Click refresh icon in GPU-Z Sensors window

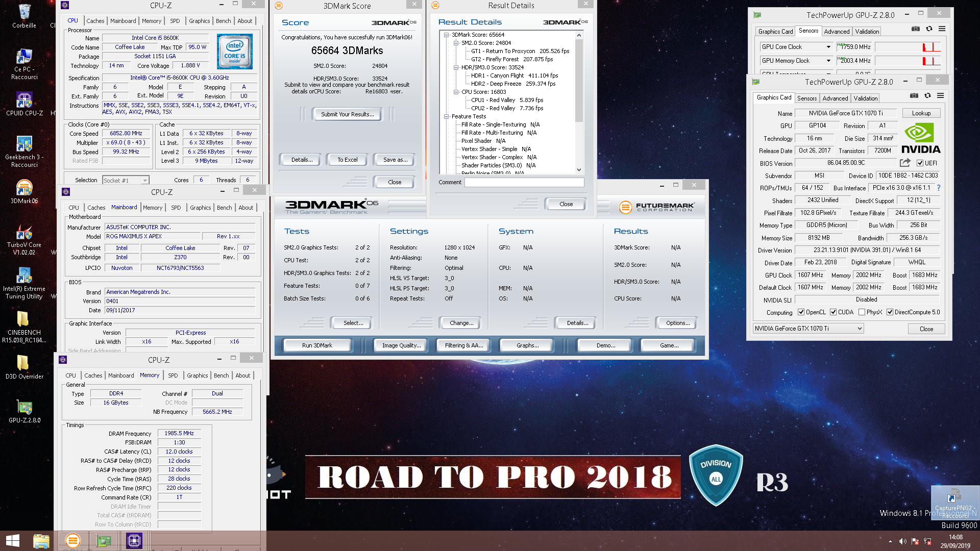(929, 29)
